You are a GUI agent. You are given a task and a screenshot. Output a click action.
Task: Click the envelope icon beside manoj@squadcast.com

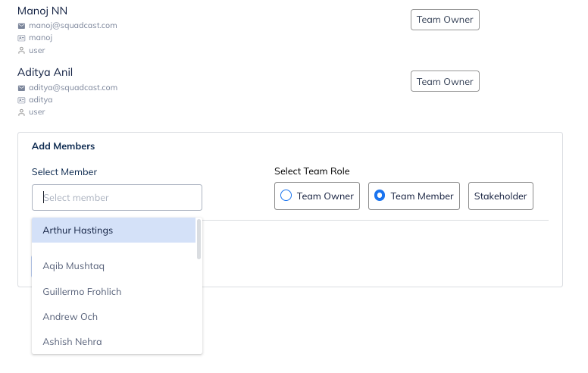[21, 26]
